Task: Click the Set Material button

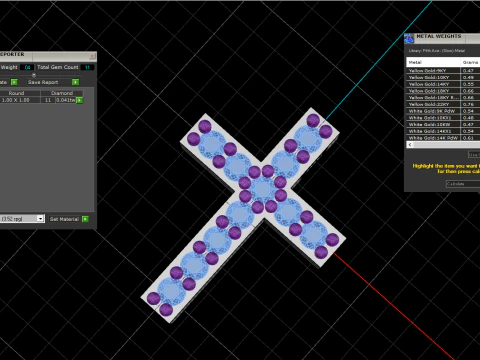Action: [x=64, y=219]
